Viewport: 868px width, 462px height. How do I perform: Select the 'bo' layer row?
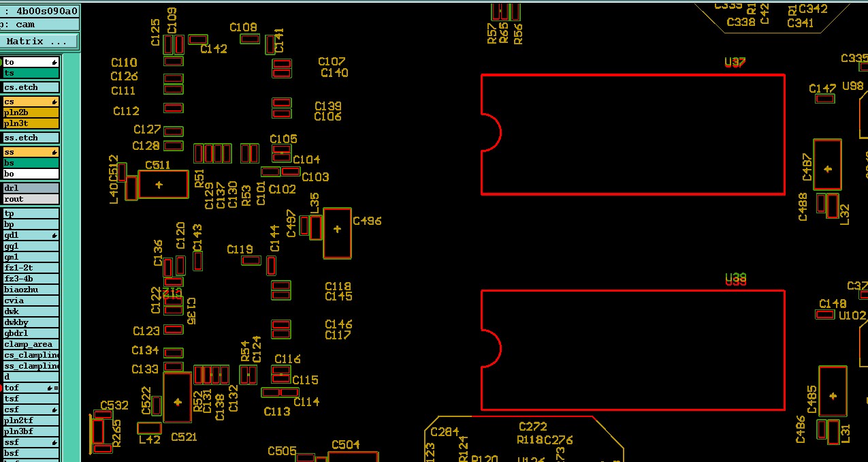(31, 174)
